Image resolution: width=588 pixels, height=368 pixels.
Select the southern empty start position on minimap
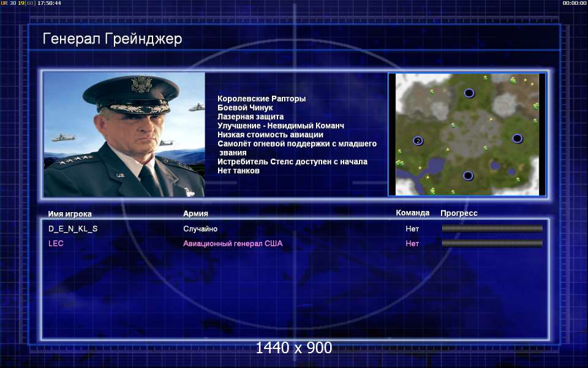[x=467, y=175]
